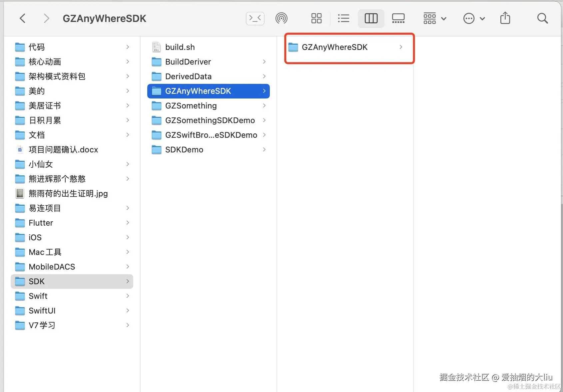Expand the Flutter folder chevron
Image resolution: width=563 pixels, height=392 pixels.
[128, 223]
